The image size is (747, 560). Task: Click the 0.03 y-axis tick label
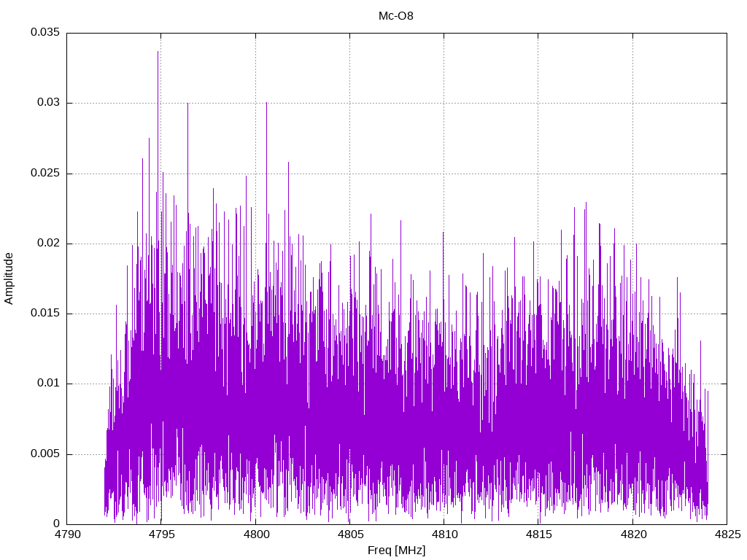pyautogui.click(x=49, y=102)
